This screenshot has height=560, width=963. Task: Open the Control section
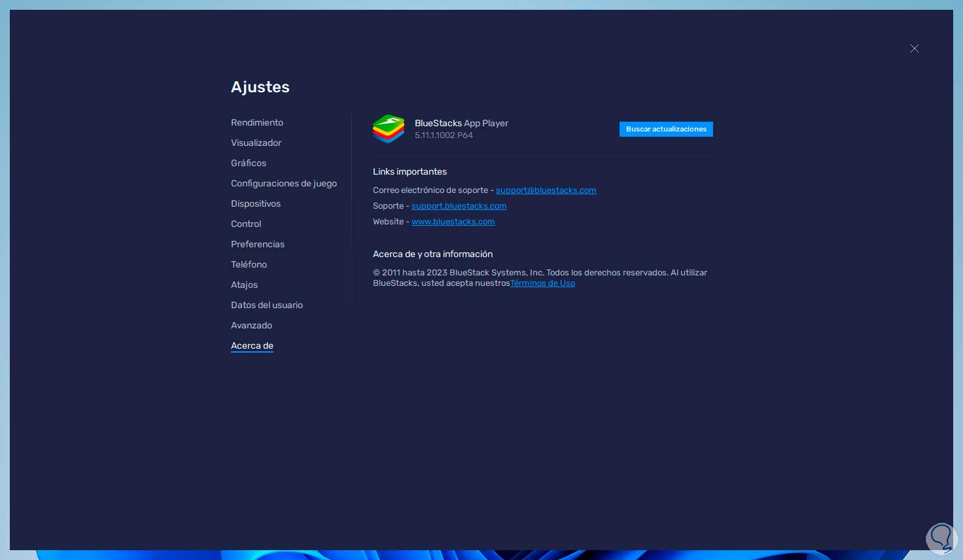[246, 224]
